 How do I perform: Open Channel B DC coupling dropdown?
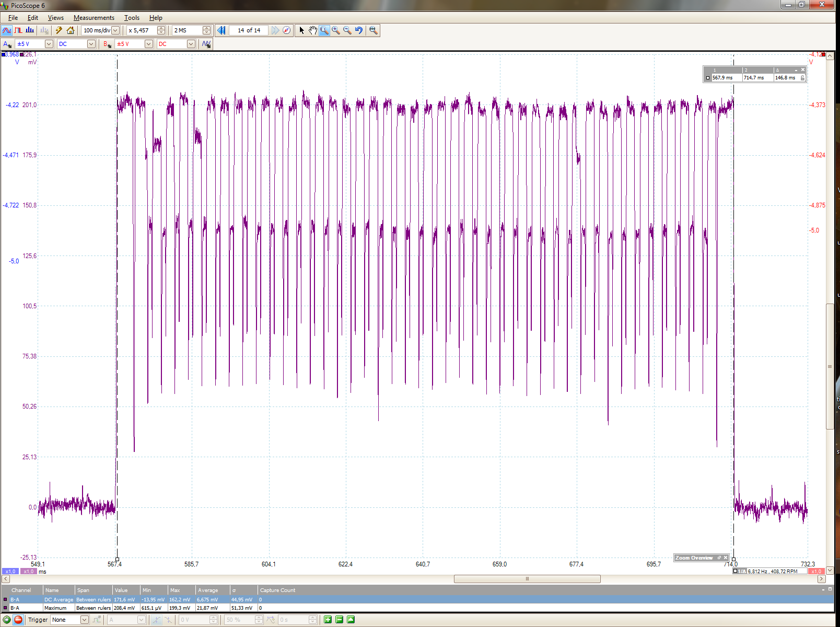click(x=191, y=44)
